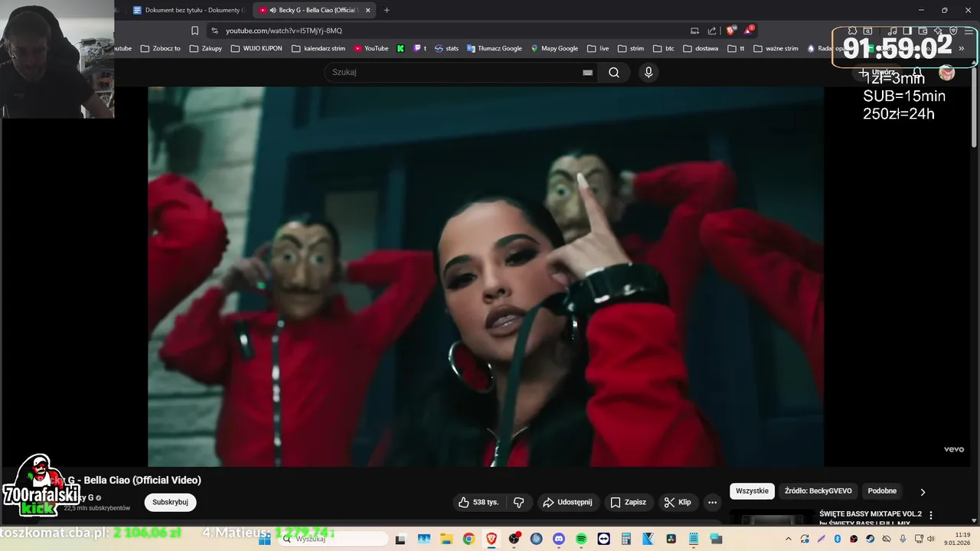Open the dostawa bookmark folder
The width and height of the screenshot is (980, 551).
click(701, 48)
